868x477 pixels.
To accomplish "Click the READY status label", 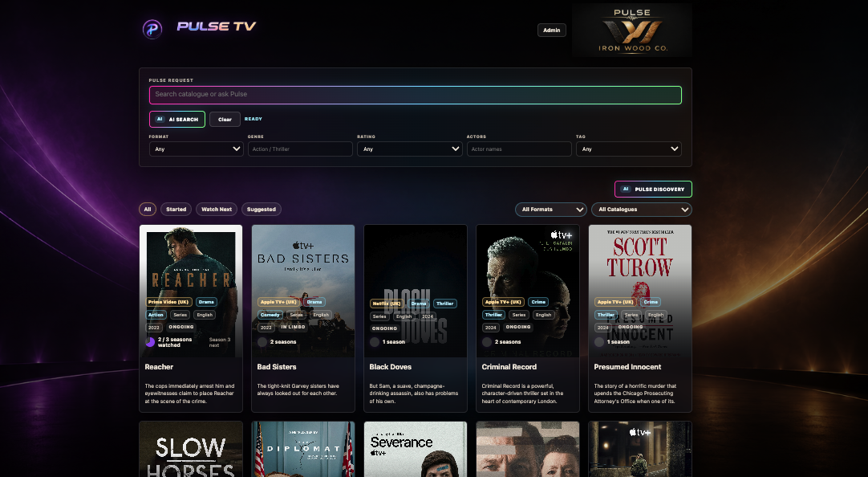I will 254,119.
